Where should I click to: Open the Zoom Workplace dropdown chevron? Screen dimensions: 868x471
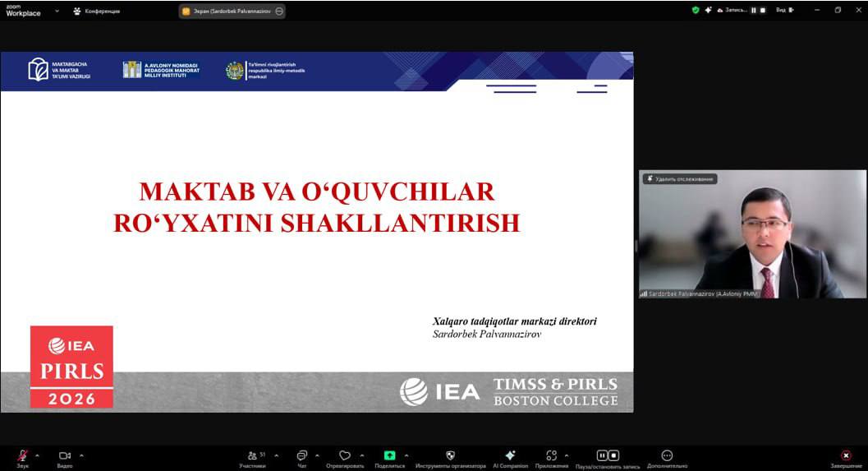click(56, 11)
